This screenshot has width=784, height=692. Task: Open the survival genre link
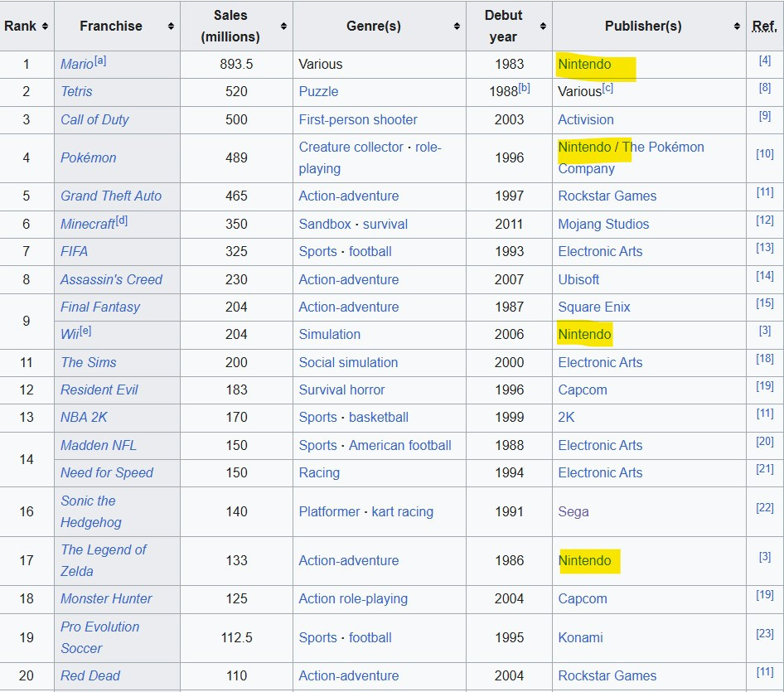click(385, 224)
